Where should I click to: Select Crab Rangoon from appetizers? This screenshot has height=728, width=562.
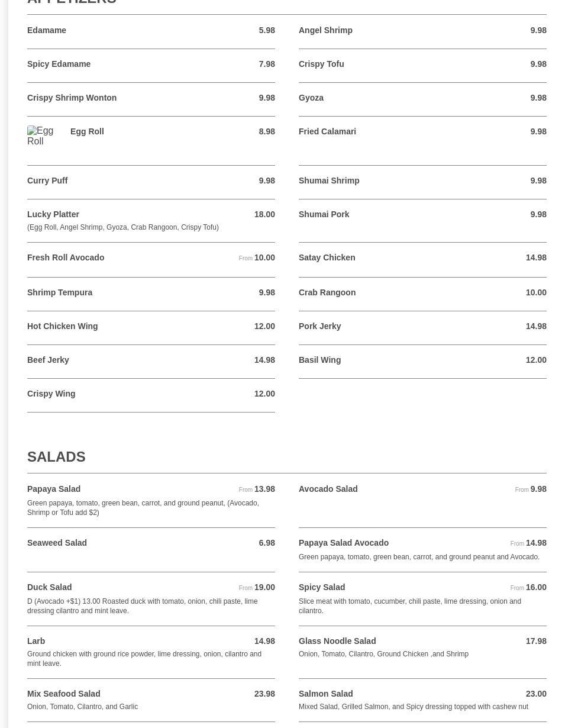[x=327, y=292]
